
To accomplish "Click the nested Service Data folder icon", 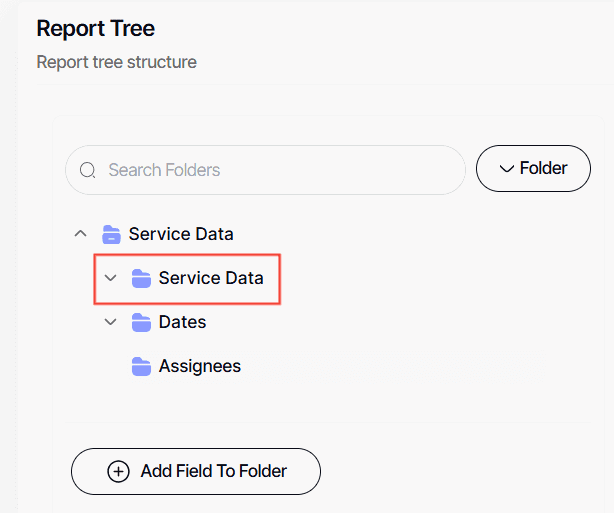I will pyautogui.click(x=141, y=278).
